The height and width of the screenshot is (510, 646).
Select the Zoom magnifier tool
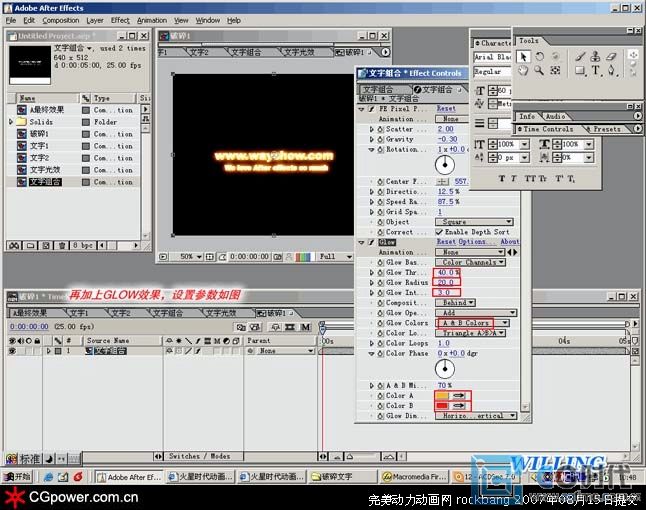[539, 71]
